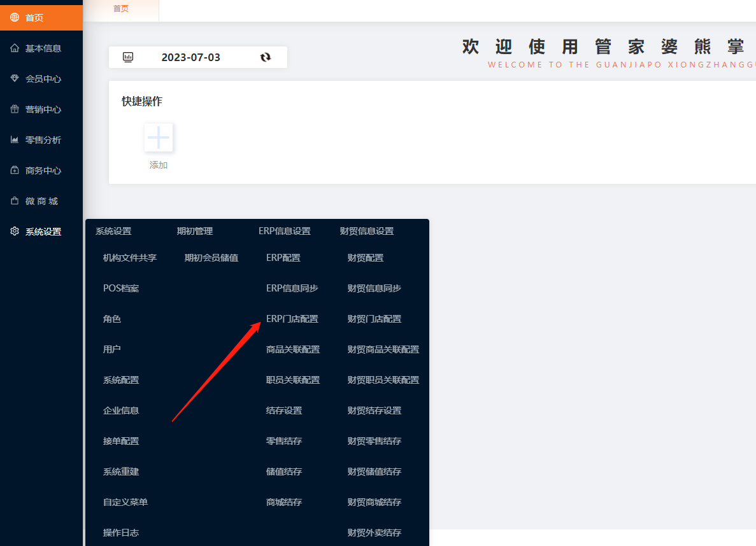The image size is (756, 546).
Task: Click the monitor chart icon beside date
Action: click(128, 57)
